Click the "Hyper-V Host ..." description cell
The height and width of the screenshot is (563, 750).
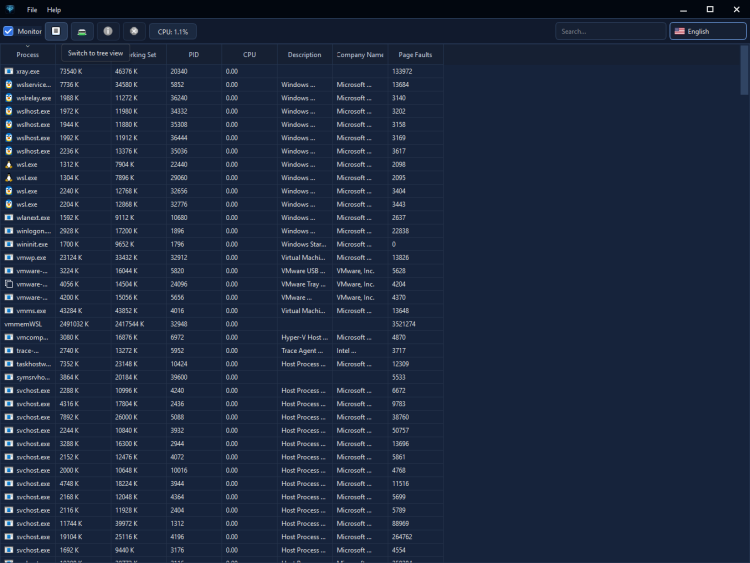[305, 337]
